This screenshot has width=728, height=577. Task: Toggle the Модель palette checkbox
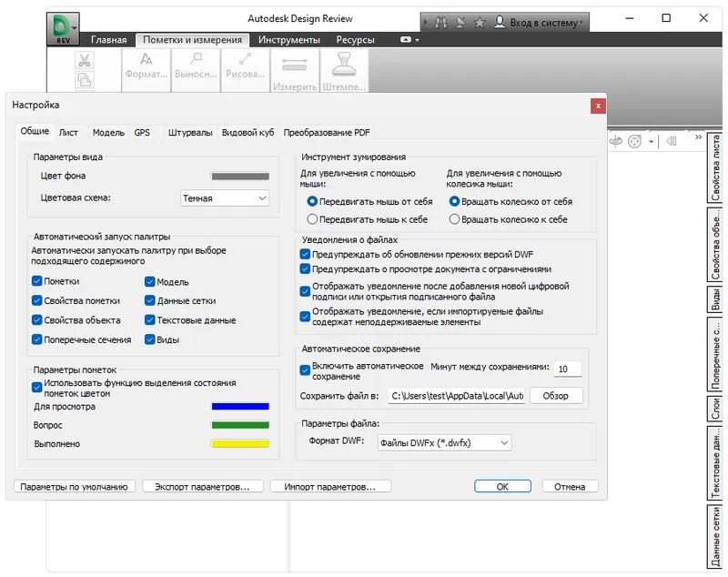click(x=149, y=282)
